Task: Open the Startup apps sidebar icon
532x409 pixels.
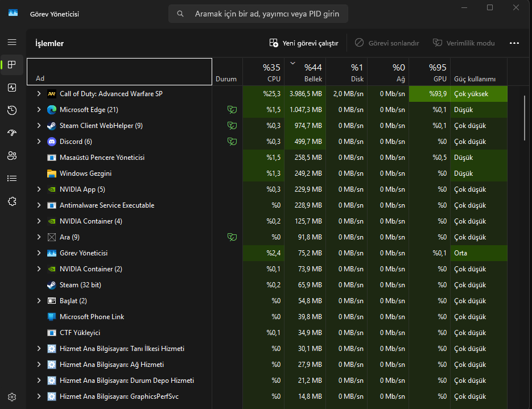Action: click(12, 133)
